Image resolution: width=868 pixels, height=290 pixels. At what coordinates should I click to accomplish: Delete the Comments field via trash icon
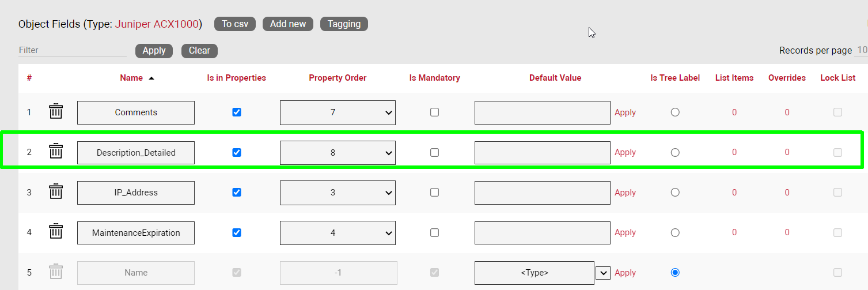tap(55, 112)
